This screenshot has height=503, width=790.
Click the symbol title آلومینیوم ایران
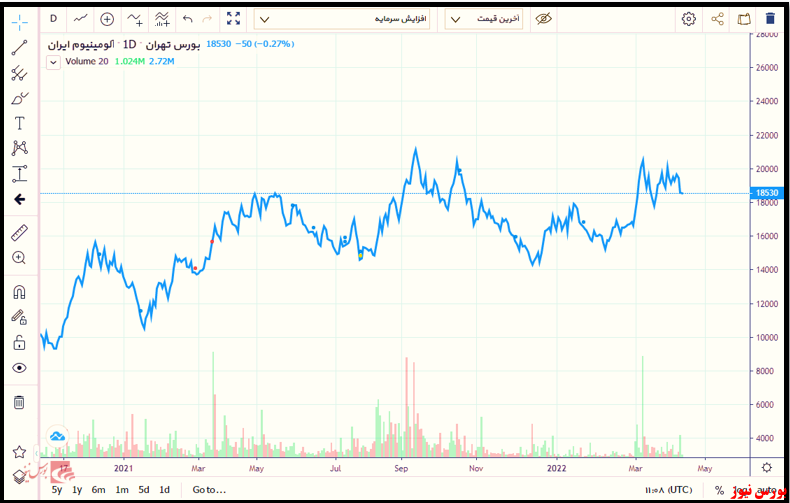point(81,44)
